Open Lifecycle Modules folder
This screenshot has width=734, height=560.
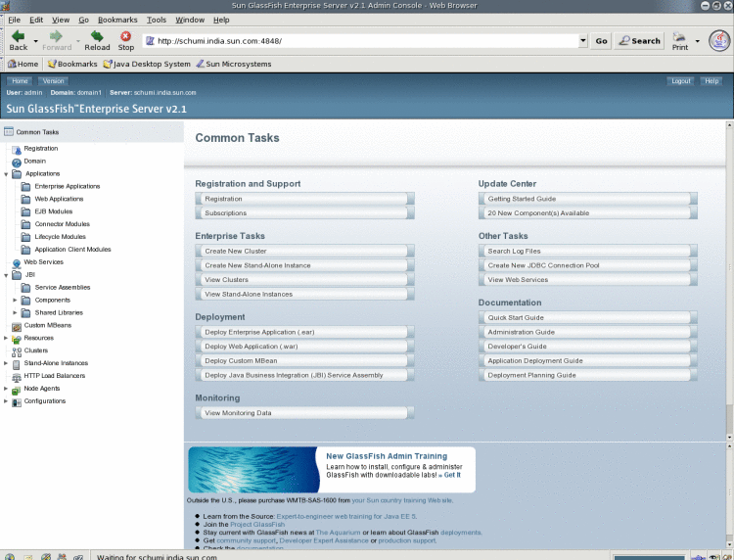[x=60, y=237]
